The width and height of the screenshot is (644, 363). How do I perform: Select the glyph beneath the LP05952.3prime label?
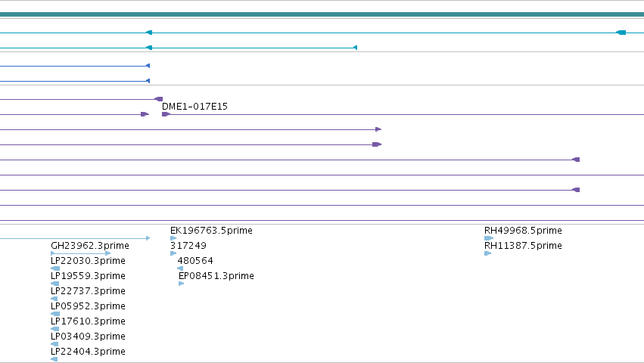coord(55,314)
